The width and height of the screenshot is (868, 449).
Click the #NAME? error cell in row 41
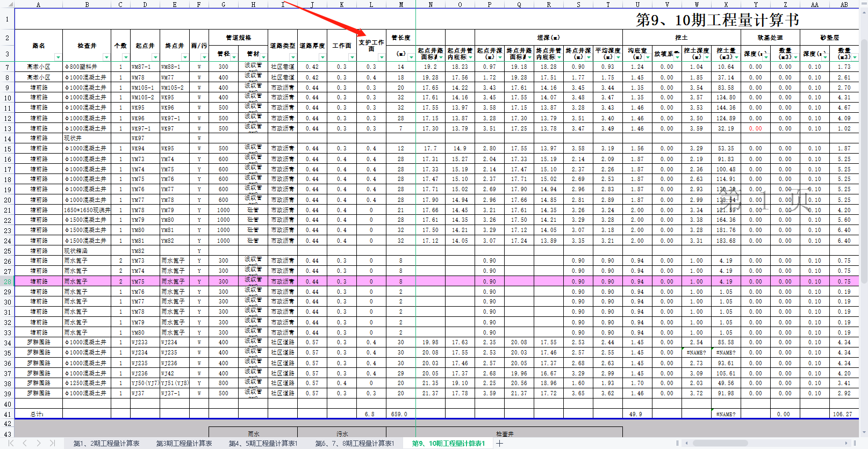tap(726, 414)
